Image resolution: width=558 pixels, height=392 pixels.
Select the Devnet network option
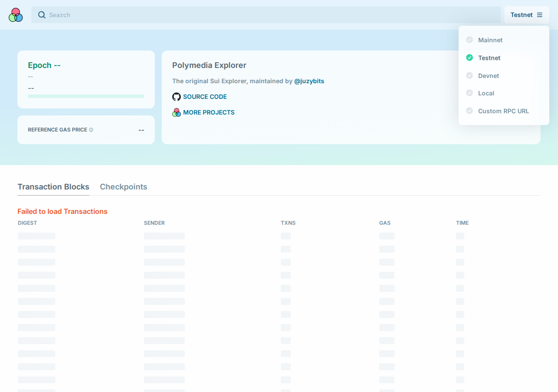click(x=504, y=76)
